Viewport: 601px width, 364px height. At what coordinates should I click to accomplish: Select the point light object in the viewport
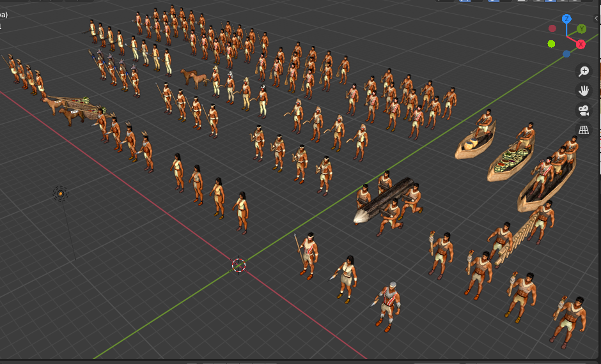pyautogui.click(x=61, y=193)
